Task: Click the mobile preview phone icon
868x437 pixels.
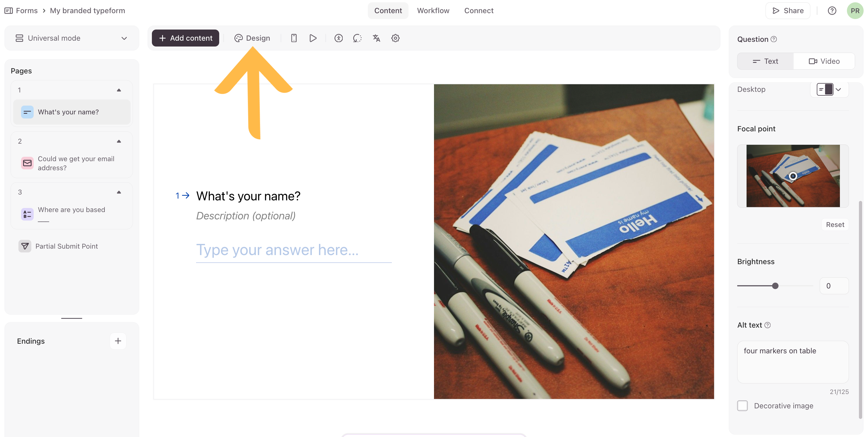Action: click(294, 38)
